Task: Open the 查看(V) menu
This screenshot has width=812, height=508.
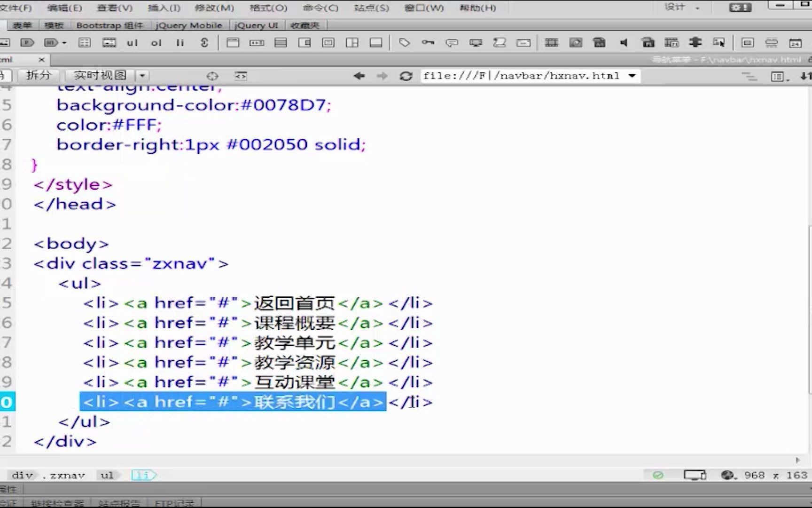Action: (115, 8)
